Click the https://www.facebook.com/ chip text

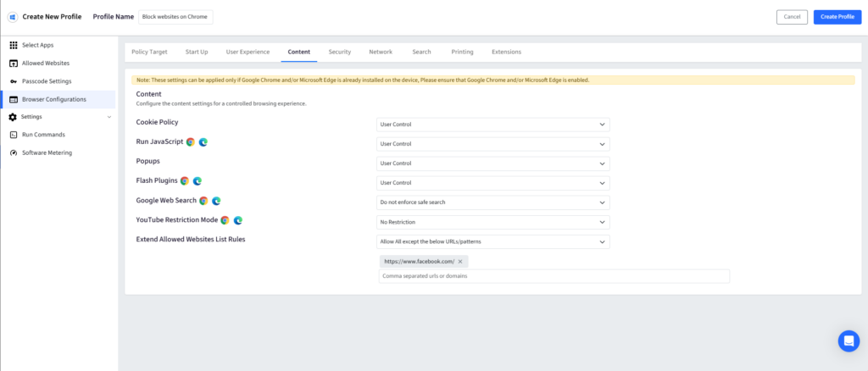click(x=419, y=262)
